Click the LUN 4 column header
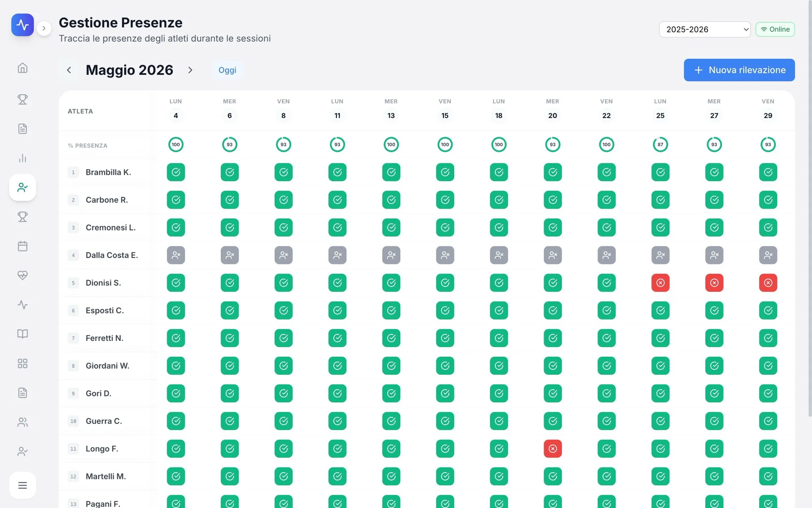 [176, 109]
